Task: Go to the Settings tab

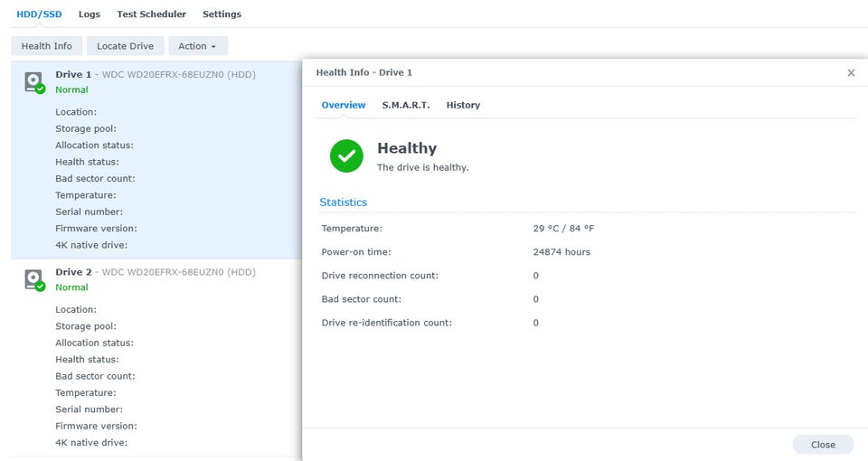Action: coord(222,14)
